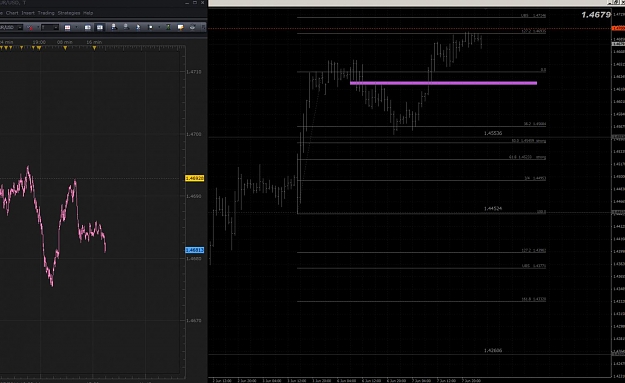The height and width of the screenshot is (383, 625).
Task: Maximize the EUR/USD chart window
Action: coord(195,3)
